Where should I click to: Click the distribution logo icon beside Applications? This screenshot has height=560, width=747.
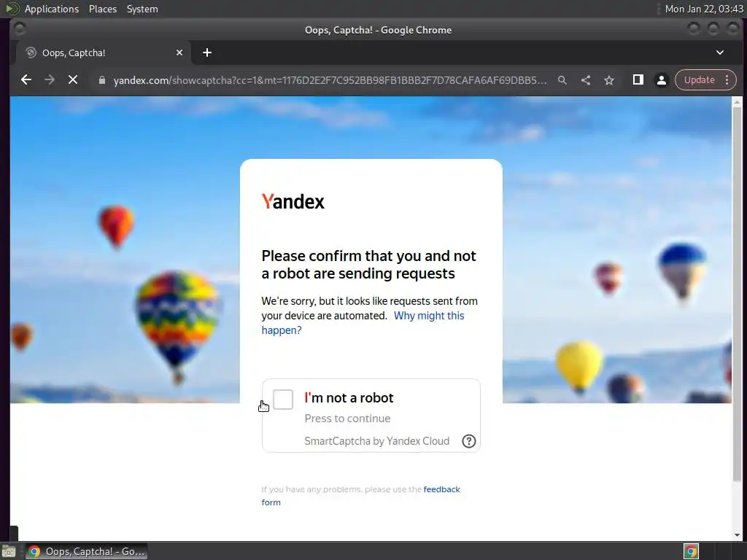pos(12,9)
